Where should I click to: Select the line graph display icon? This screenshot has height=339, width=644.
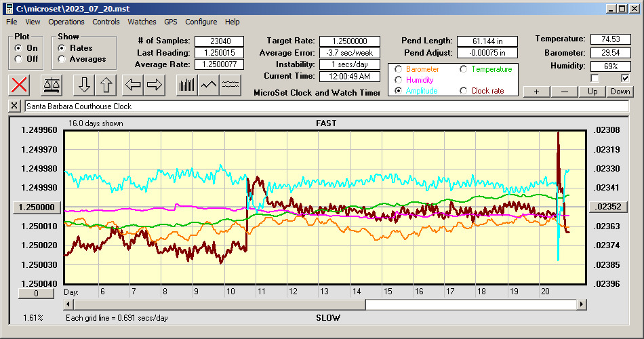click(209, 85)
